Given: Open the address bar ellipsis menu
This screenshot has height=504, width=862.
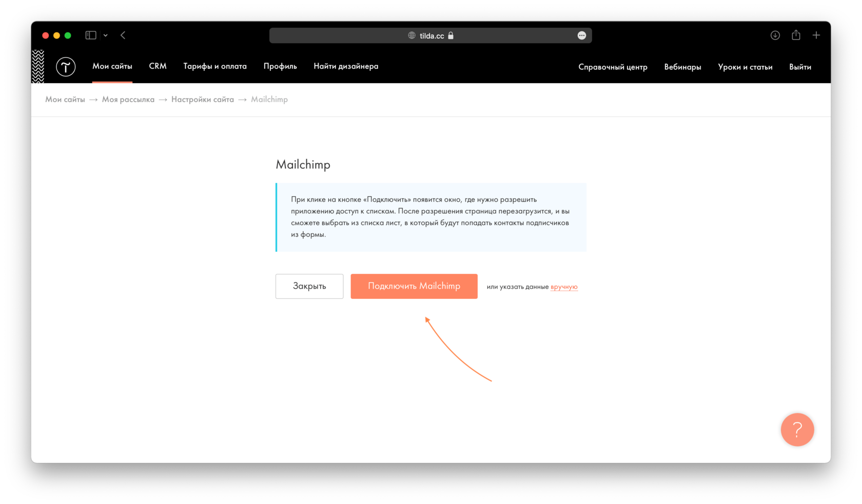Looking at the screenshot, I should point(582,35).
